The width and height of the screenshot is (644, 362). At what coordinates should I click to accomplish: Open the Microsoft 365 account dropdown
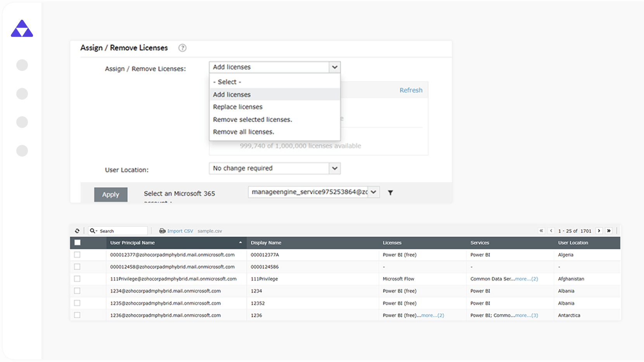[373, 192]
